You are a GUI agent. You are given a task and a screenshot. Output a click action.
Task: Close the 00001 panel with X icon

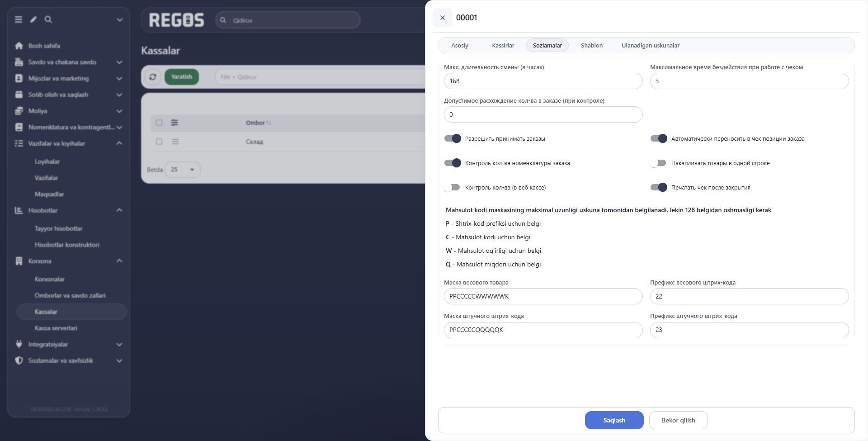tap(443, 18)
